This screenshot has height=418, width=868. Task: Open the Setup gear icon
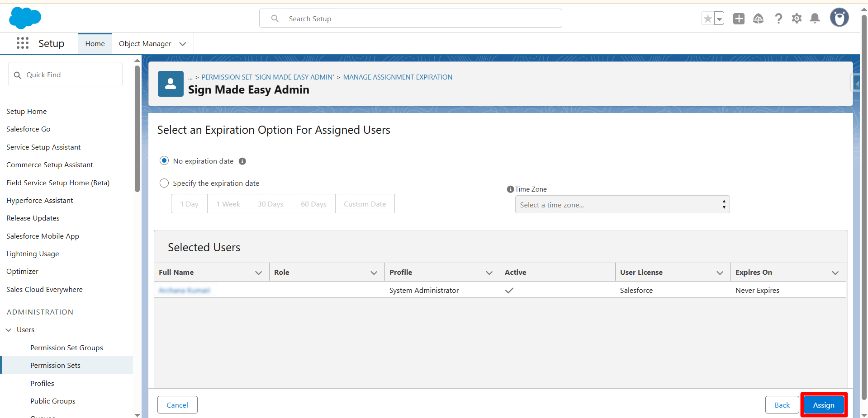pos(797,19)
